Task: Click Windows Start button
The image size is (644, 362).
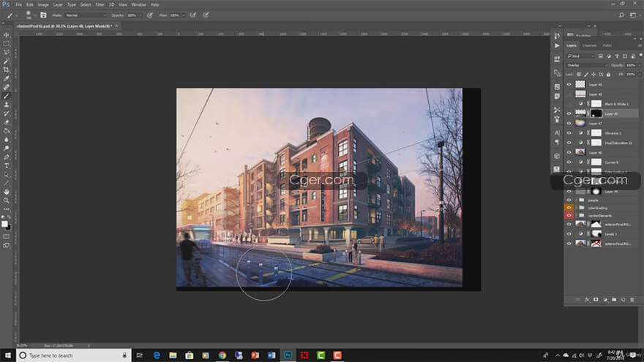Action: (8, 355)
